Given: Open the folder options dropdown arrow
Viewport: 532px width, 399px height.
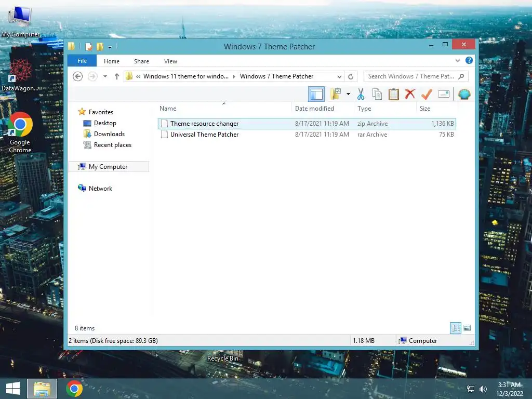Looking at the screenshot, I should coord(348,94).
